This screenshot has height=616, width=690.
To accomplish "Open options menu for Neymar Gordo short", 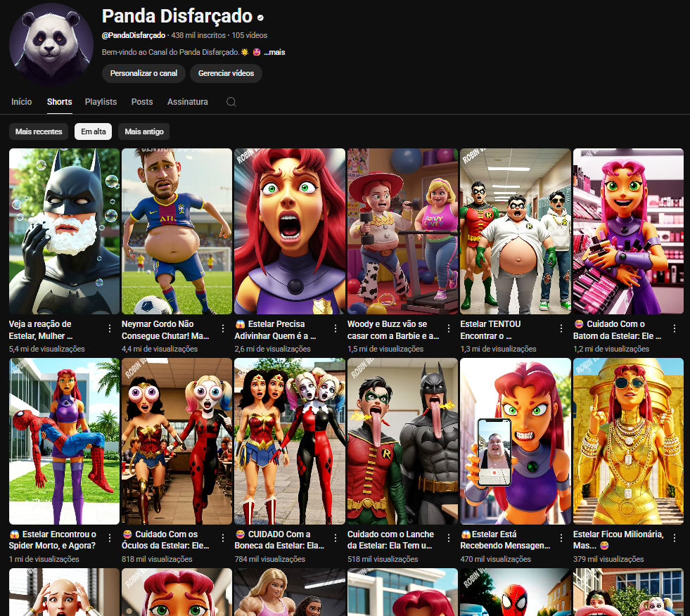I will (223, 328).
